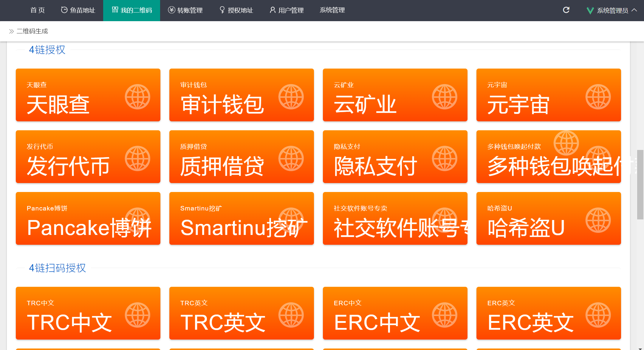Image resolution: width=644 pixels, height=350 pixels.
Task: Select the 我的二维码 tab
Action: click(x=131, y=10)
